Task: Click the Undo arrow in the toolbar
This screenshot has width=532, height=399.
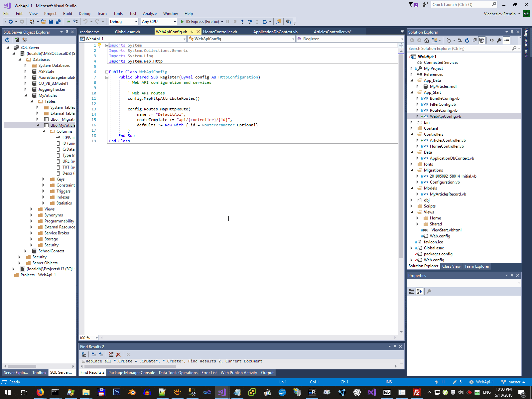Action: [85, 22]
